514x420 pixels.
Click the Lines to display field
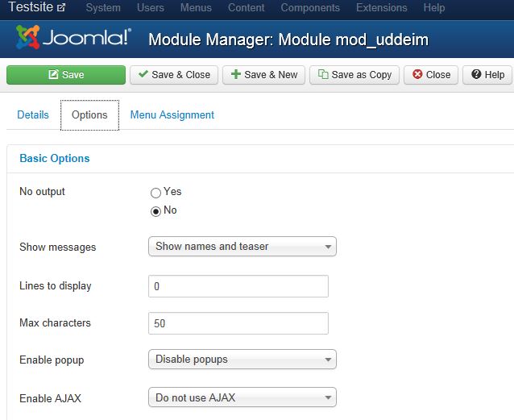point(238,286)
